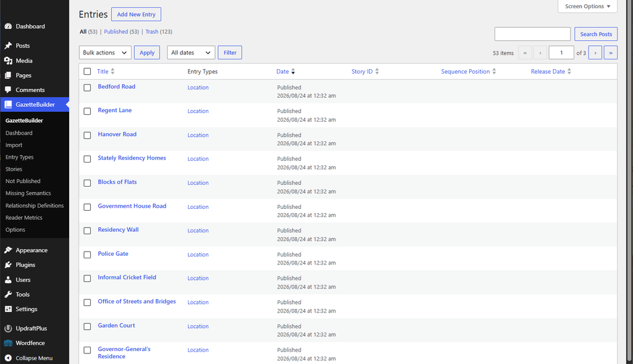Click the Appearance paintbrush icon

click(8, 250)
